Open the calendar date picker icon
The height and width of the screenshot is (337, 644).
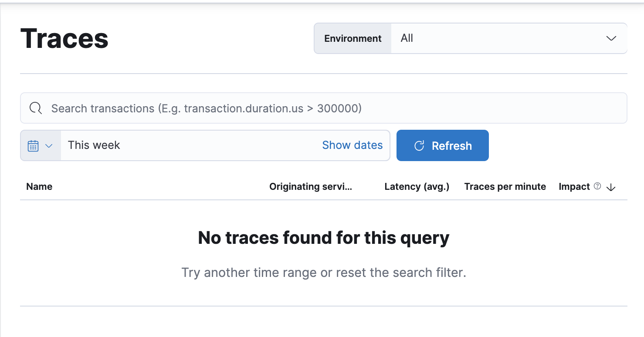(34, 145)
